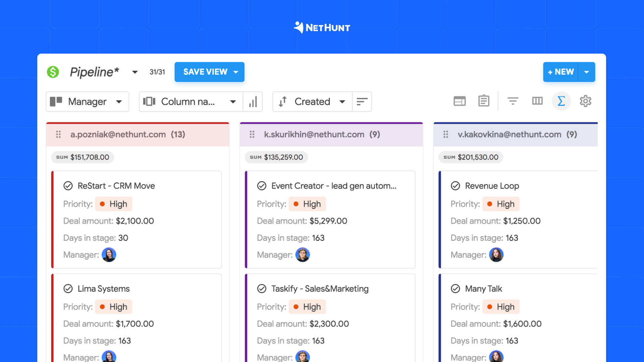This screenshot has width=644, height=362.
Task: Grab drag handle of k.skurikhin column
Action: point(252,134)
